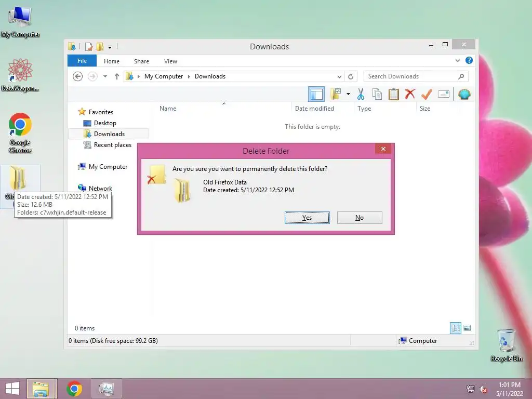Screen dimensions: 532x399
Task: Click the Forward navigation arrow
Action: click(x=92, y=76)
